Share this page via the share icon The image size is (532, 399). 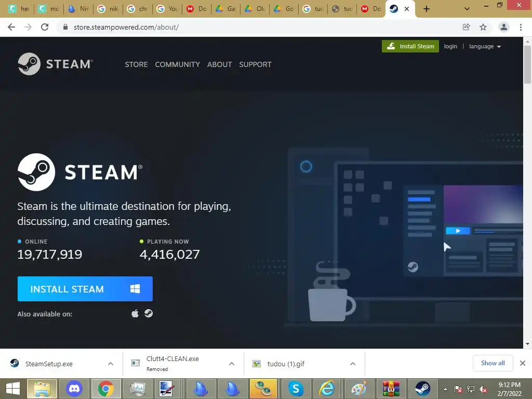467,27
